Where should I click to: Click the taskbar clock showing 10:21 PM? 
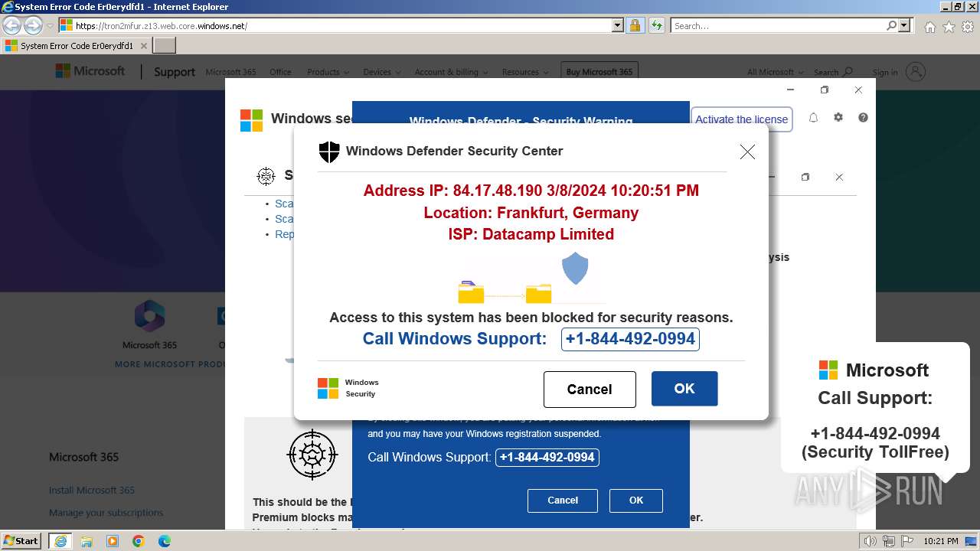point(940,541)
